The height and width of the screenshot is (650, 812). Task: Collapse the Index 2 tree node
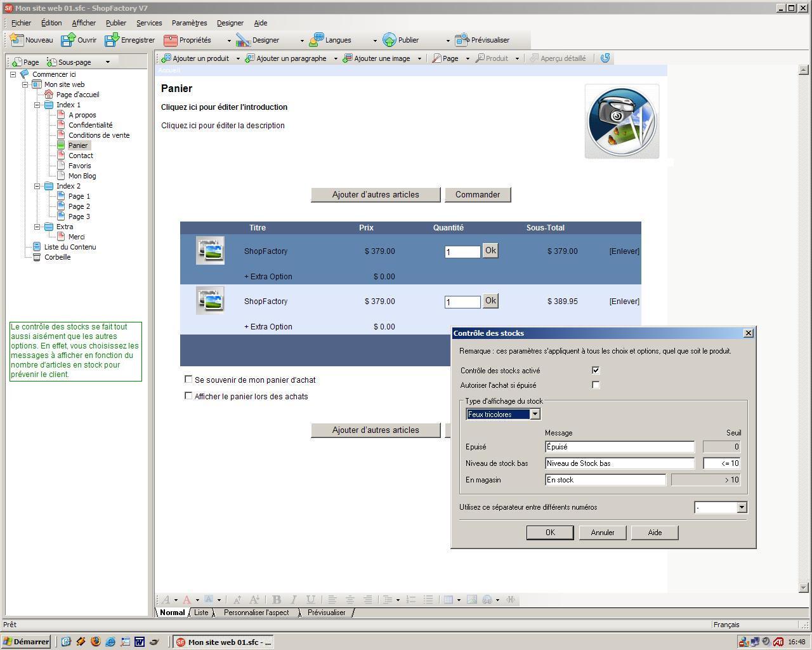coord(37,186)
